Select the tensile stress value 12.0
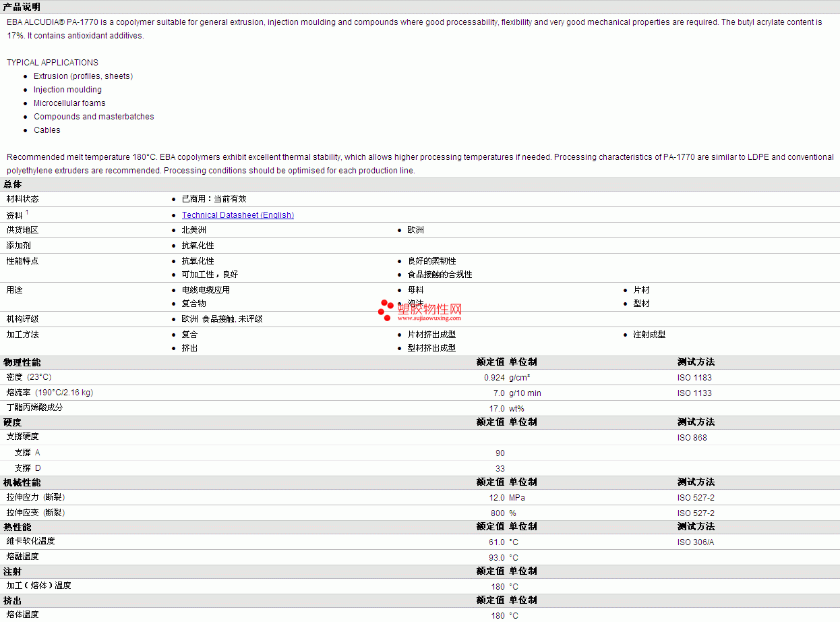 [x=497, y=498]
